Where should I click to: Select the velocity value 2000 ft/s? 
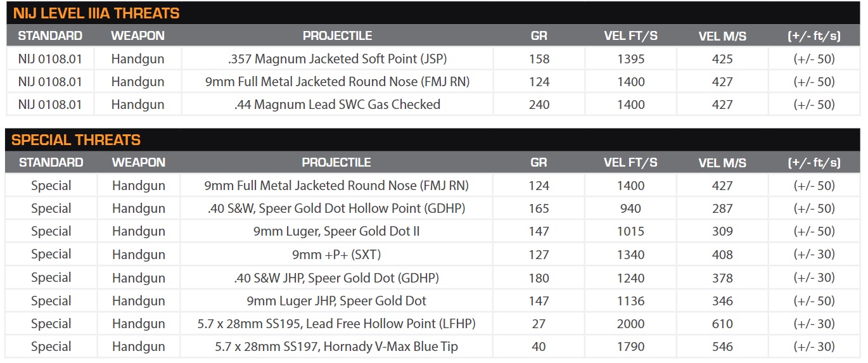coord(631,324)
